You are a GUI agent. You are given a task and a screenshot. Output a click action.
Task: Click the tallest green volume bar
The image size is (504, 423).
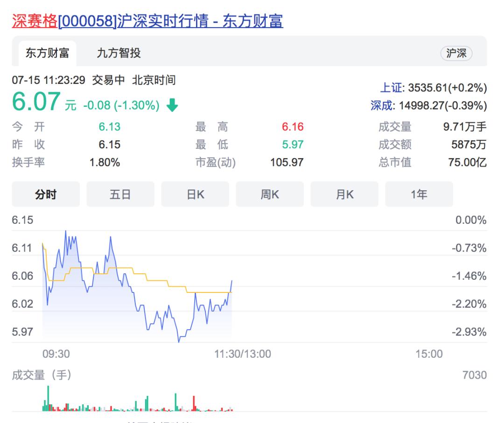tap(48, 398)
